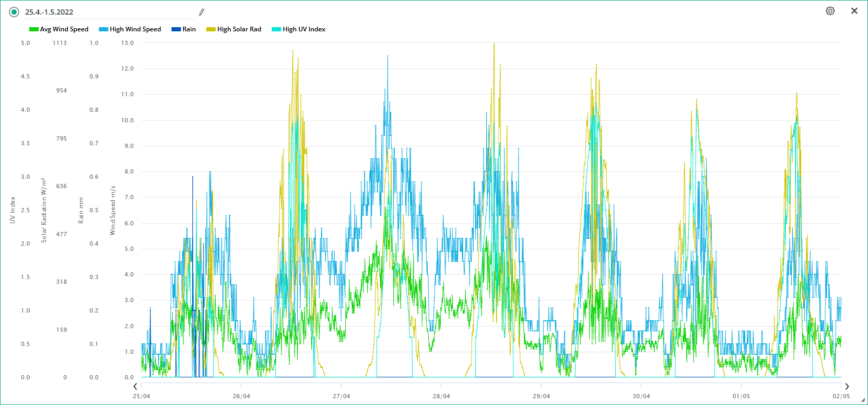Click the Wind Speed m/s axis title

(x=112, y=210)
